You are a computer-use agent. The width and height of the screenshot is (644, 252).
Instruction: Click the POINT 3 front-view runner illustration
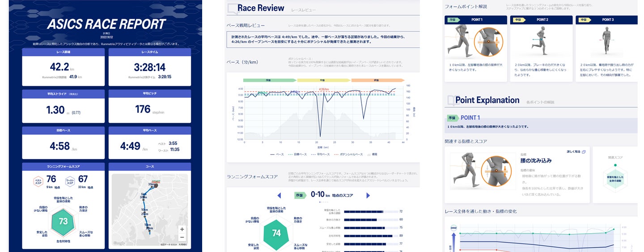[606, 41]
